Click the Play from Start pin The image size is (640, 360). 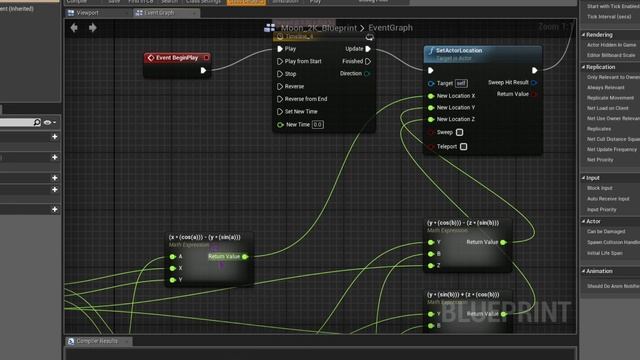pos(280,61)
